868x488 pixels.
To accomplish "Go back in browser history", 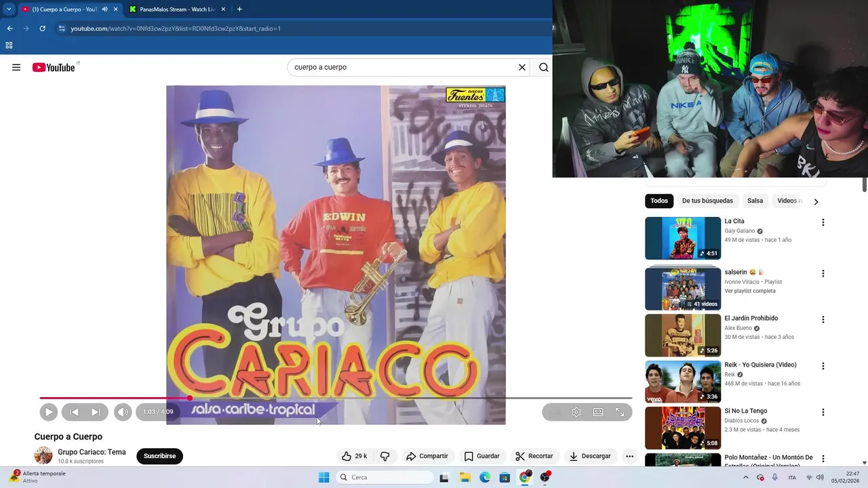I will (x=9, y=28).
